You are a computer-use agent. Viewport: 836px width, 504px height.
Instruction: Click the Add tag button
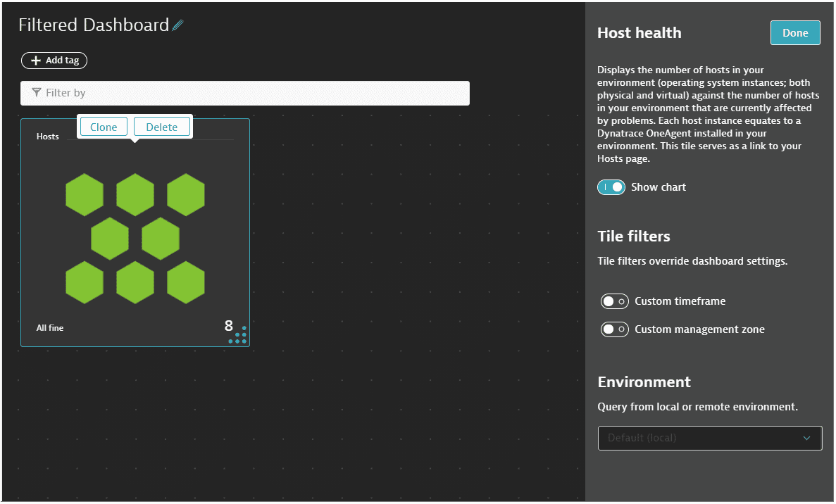point(54,61)
